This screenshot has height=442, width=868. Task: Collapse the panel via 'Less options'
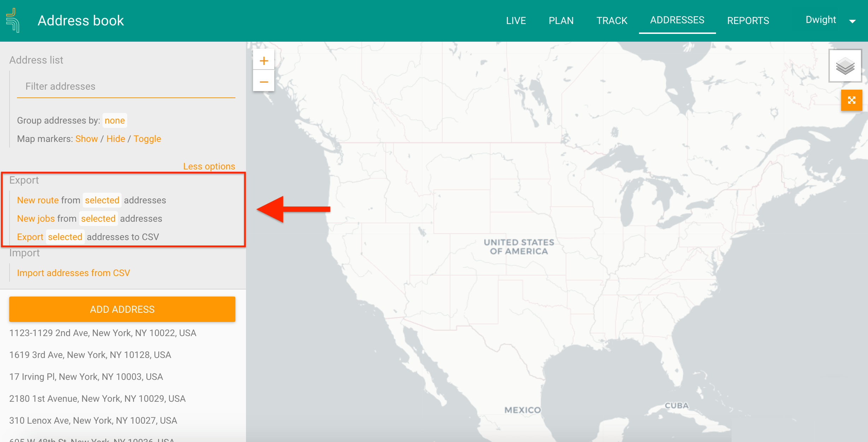(209, 166)
